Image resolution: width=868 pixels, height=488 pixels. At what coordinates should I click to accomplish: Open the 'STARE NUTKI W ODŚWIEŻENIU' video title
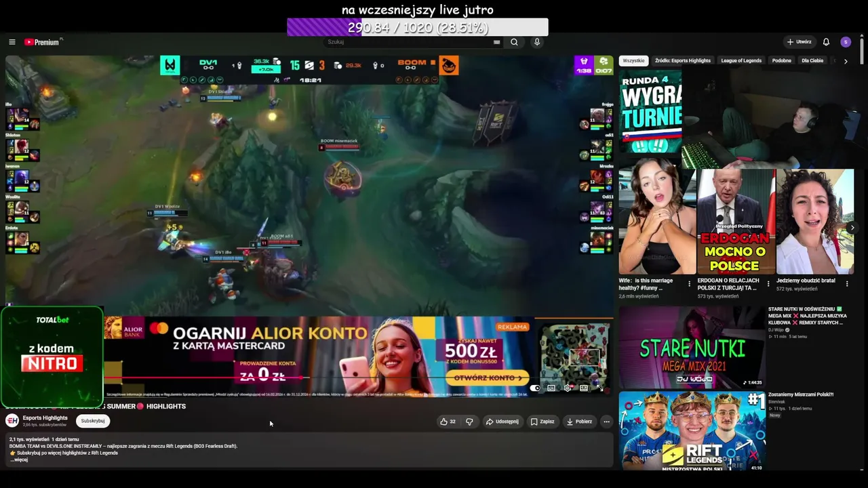(808, 317)
